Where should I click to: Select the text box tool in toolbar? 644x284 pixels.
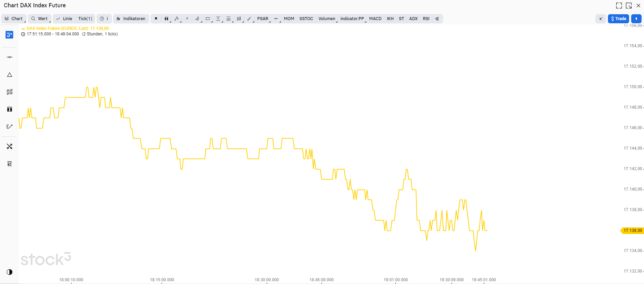[x=166, y=19]
